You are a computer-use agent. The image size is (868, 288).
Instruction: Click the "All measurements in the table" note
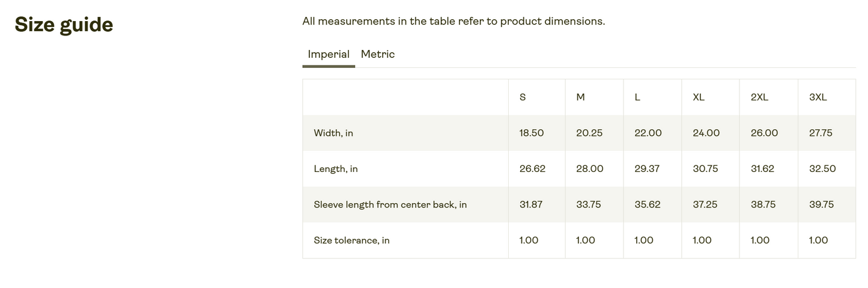(454, 21)
